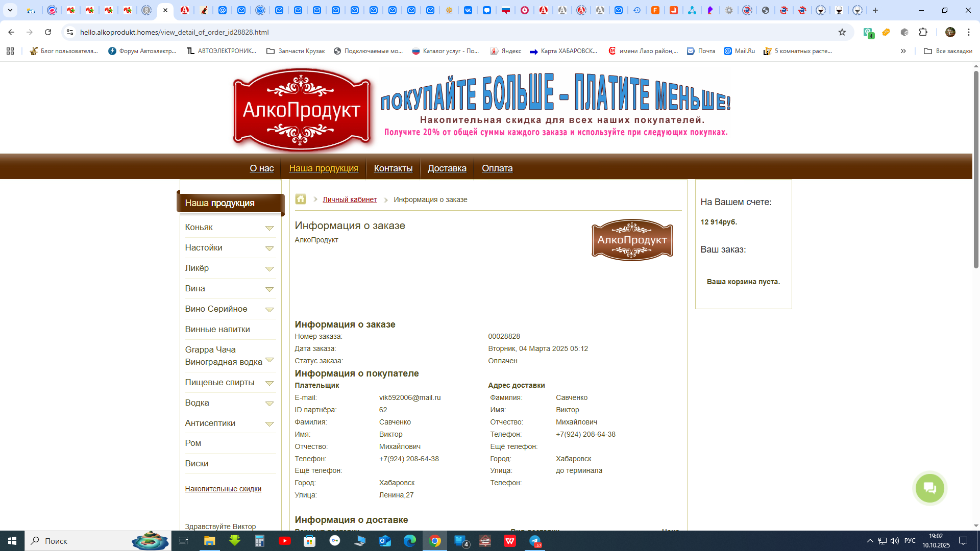The width and height of the screenshot is (980, 551).
Task: Expand the Вино Серийное category
Action: pyautogui.click(x=269, y=310)
